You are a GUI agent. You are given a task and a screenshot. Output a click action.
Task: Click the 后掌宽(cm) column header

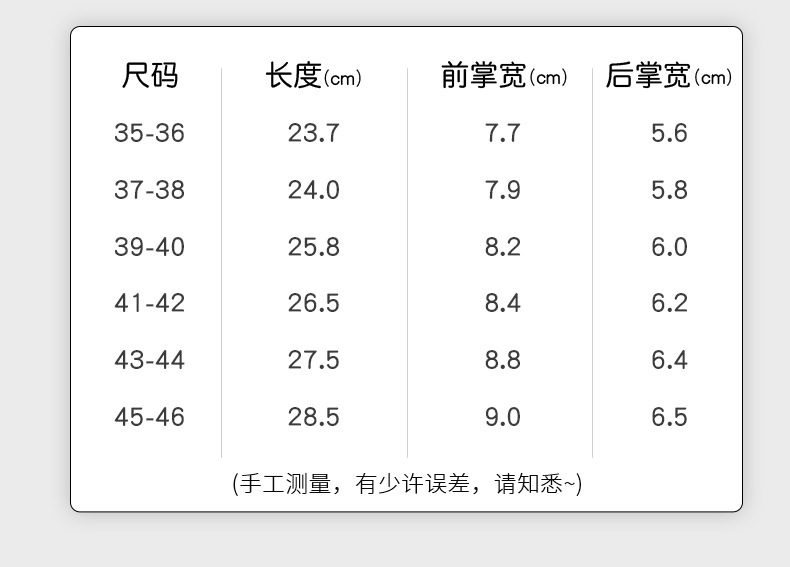point(669,76)
